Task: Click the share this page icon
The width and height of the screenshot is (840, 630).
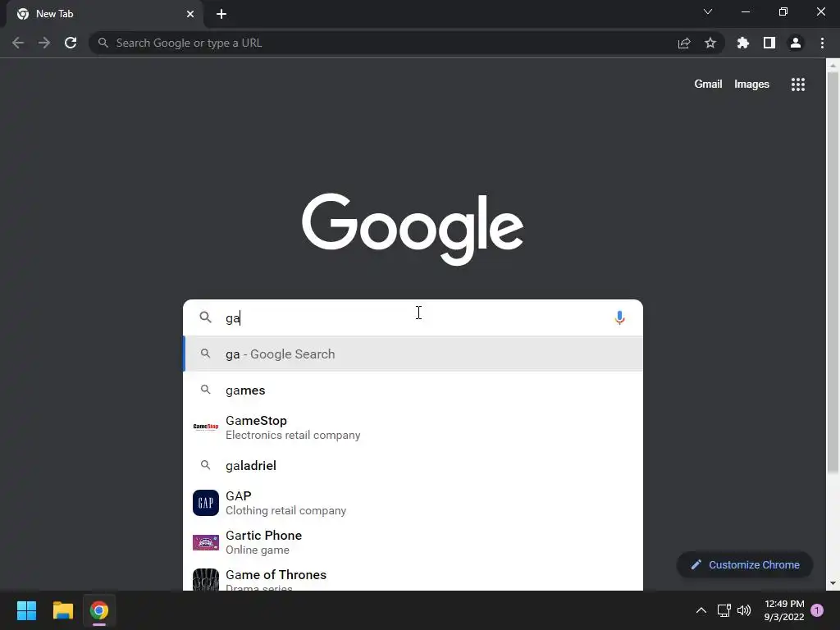Action: (x=684, y=43)
